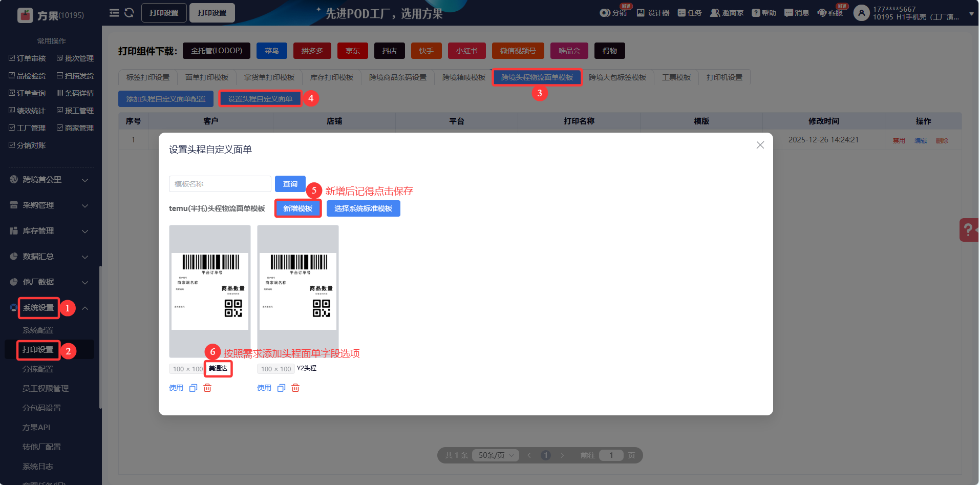Download 全托管(LODOP) print component
Screen dimensions: 980x485
[x=217, y=51]
